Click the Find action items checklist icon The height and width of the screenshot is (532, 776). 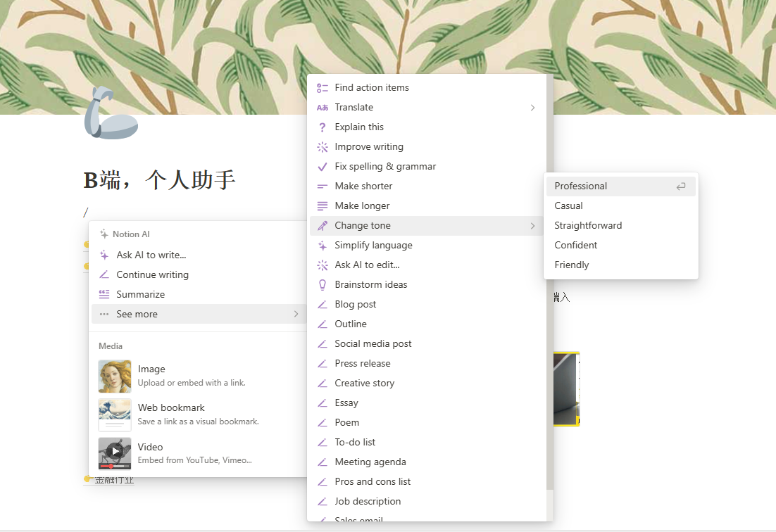(x=323, y=88)
